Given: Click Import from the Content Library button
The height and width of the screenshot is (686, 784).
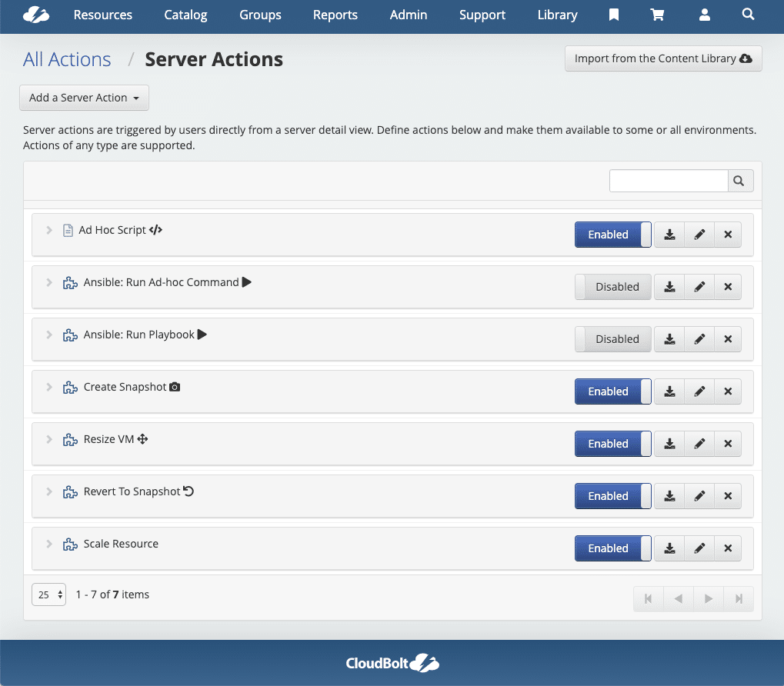Looking at the screenshot, I should click(x=663, y=58).
